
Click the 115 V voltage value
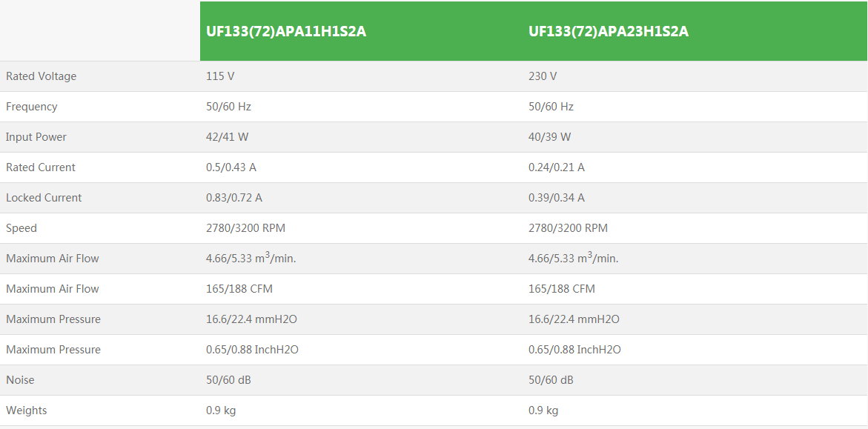(220, 76)
